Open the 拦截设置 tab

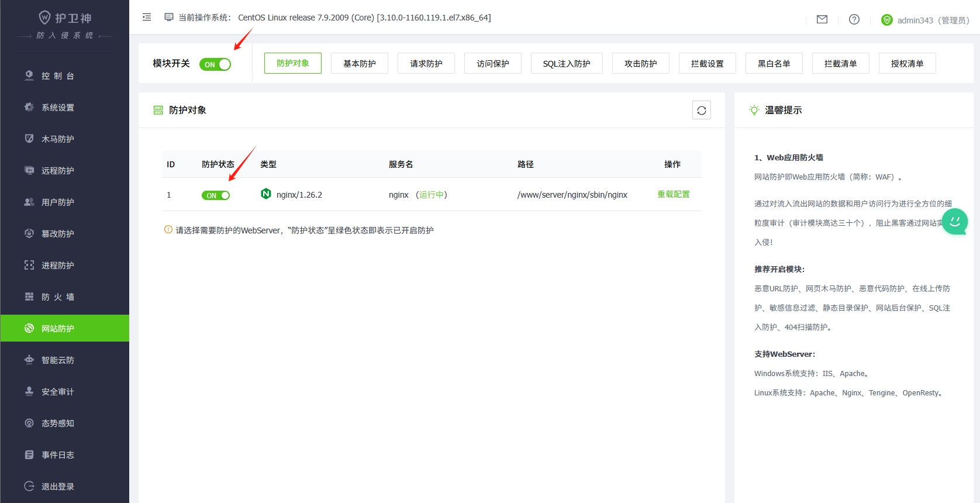click(x=708, y=63)
